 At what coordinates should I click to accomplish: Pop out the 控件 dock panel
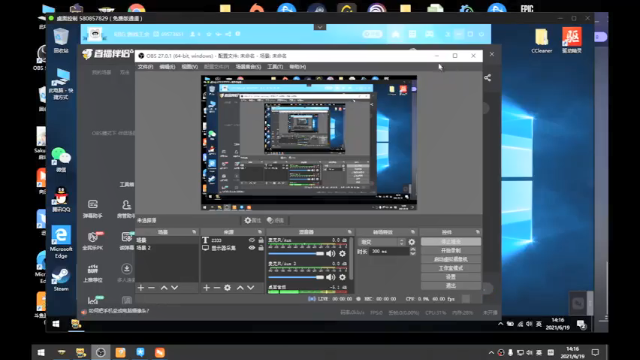477,232
